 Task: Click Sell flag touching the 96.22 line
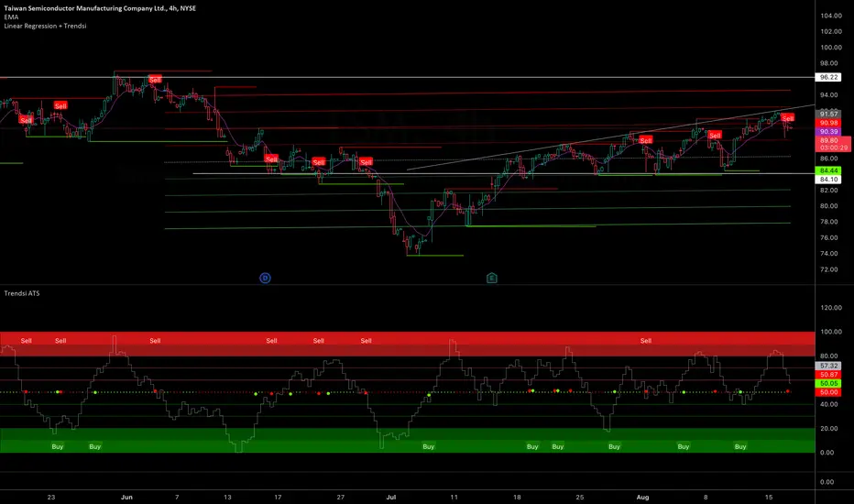(155, 80)
